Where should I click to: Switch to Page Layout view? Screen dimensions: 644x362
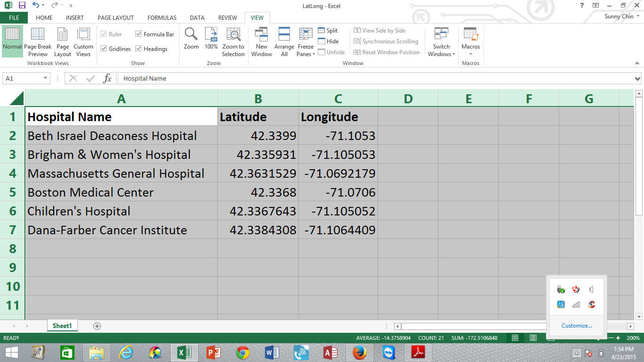click(63, 41)
